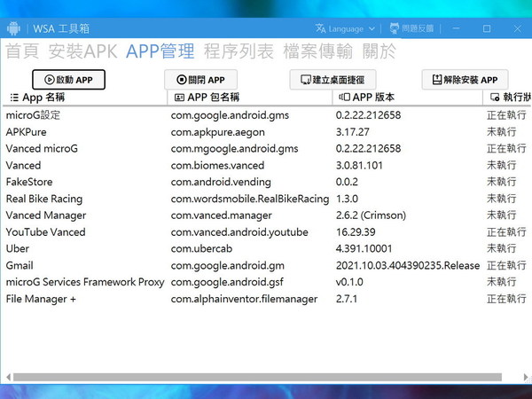Go to the 檔案傳輸 tab
Viewport: 532px width, 399px height.
[x=318, y=51]
